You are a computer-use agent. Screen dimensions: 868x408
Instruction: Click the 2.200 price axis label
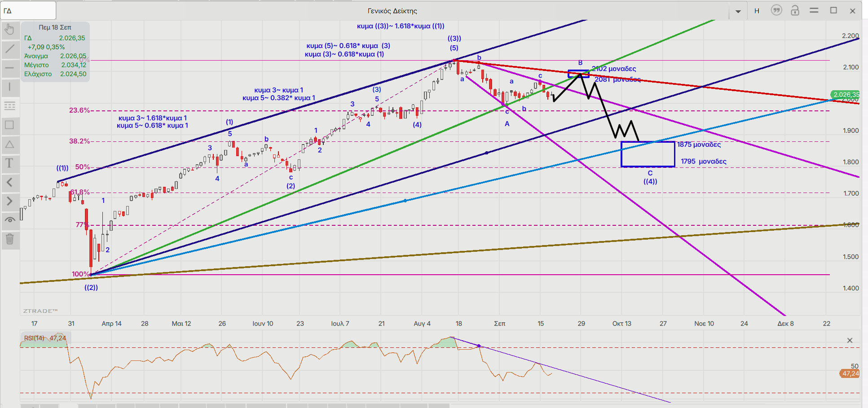click(850, 36)
